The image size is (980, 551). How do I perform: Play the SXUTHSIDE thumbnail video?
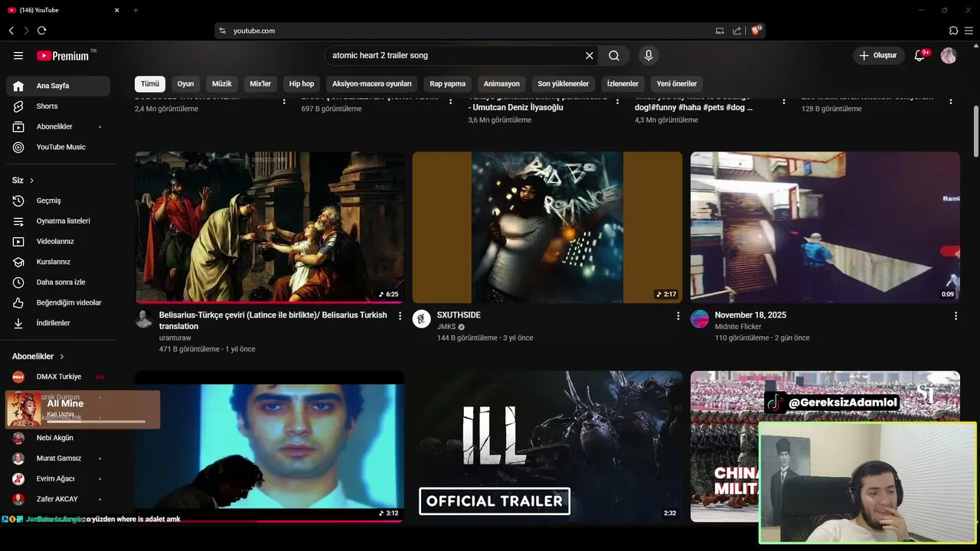547,227
